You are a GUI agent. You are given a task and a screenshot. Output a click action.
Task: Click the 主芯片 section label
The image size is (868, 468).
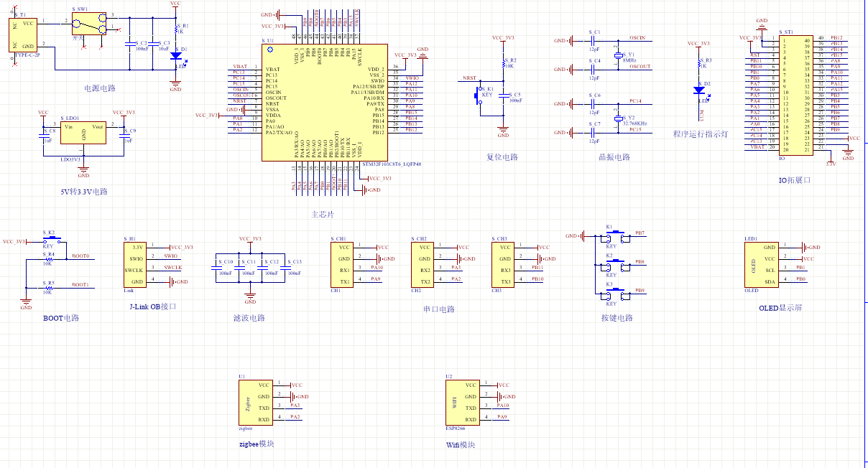coord(323,215)
